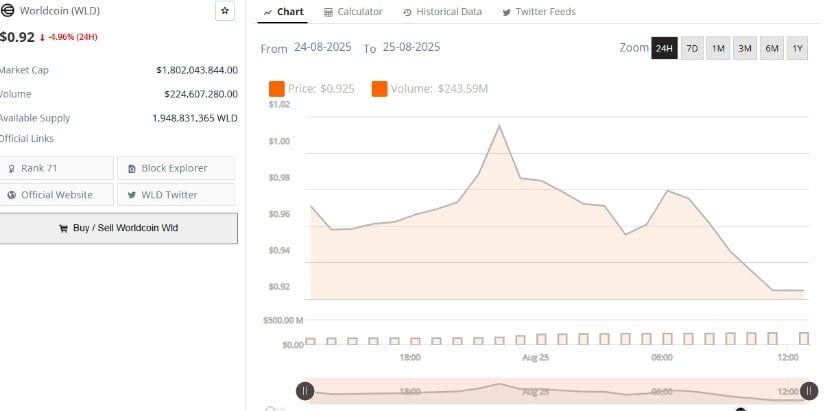Click the globe icon in Official Website
Viewport: 825px width, 411px height.
coord(12,195)
